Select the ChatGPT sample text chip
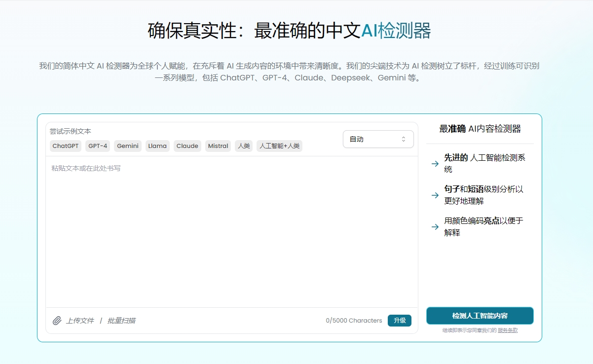593x364 pixels. (x=66, y=146)
